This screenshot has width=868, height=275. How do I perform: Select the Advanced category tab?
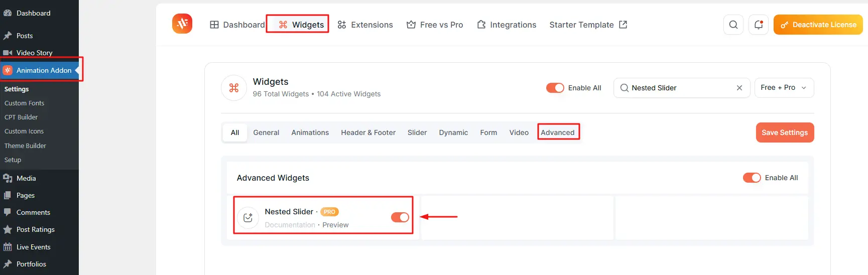[x=558, y=132]
